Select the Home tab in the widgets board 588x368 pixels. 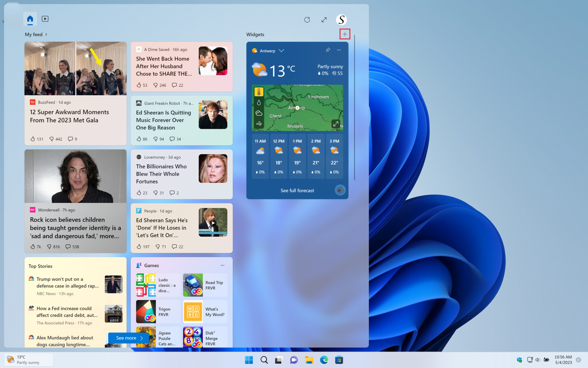pos(30,19)
